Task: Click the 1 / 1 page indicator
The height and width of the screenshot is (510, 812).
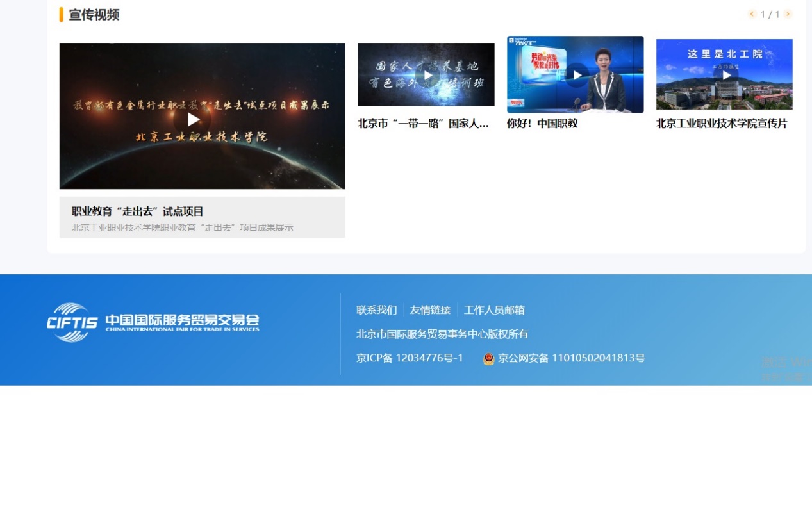Action: coord(770,14)
